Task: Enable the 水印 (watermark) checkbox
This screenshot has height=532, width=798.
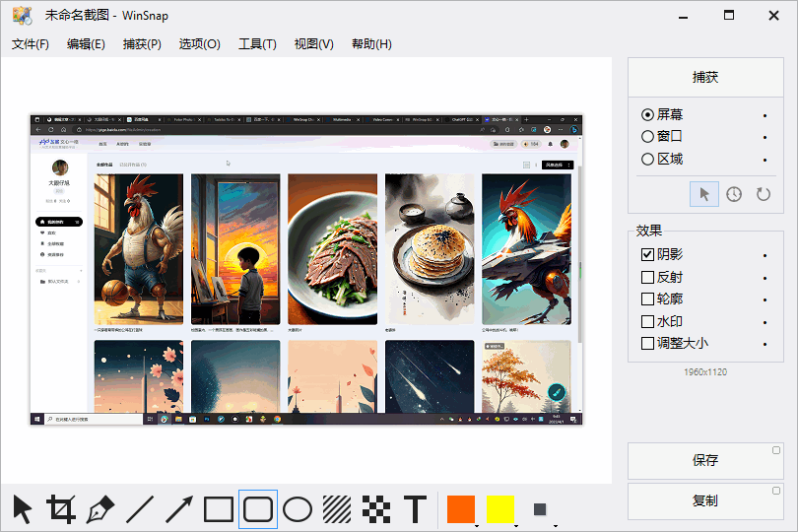Action: pos(647,321)
